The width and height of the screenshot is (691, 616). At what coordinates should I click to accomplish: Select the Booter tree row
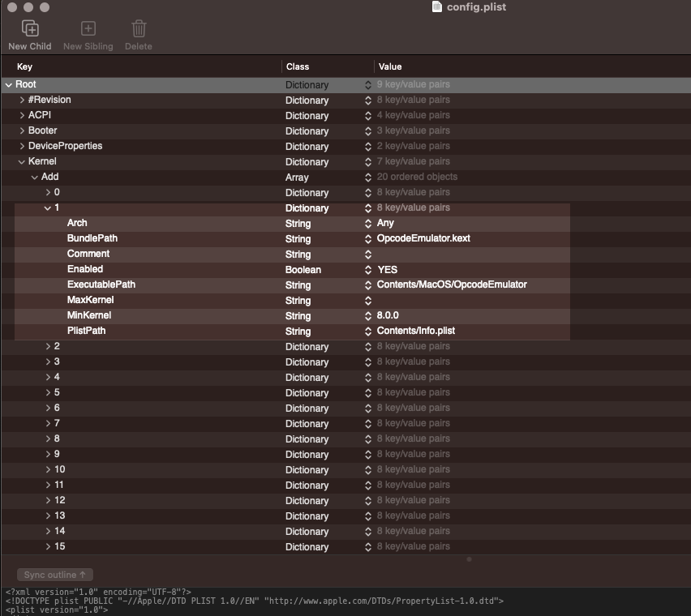coord(43,130)
